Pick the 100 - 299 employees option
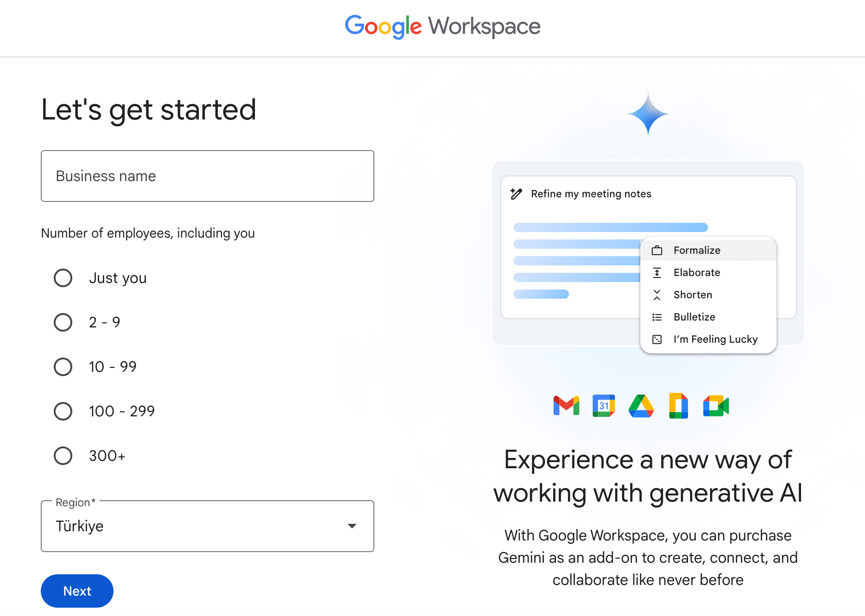 point(63,411)
